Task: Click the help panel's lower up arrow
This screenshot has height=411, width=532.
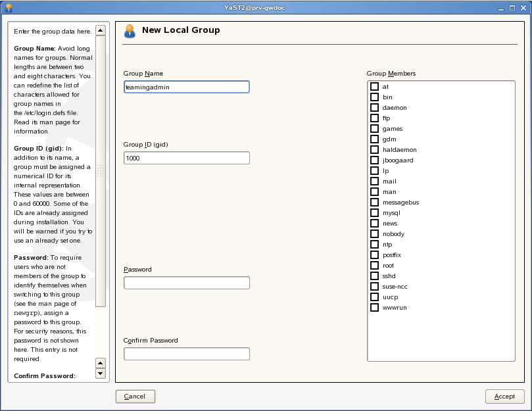Action: (101, 362)
